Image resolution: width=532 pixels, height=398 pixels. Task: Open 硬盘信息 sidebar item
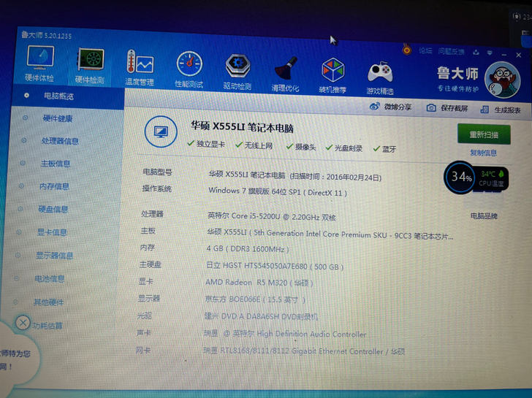53,209
